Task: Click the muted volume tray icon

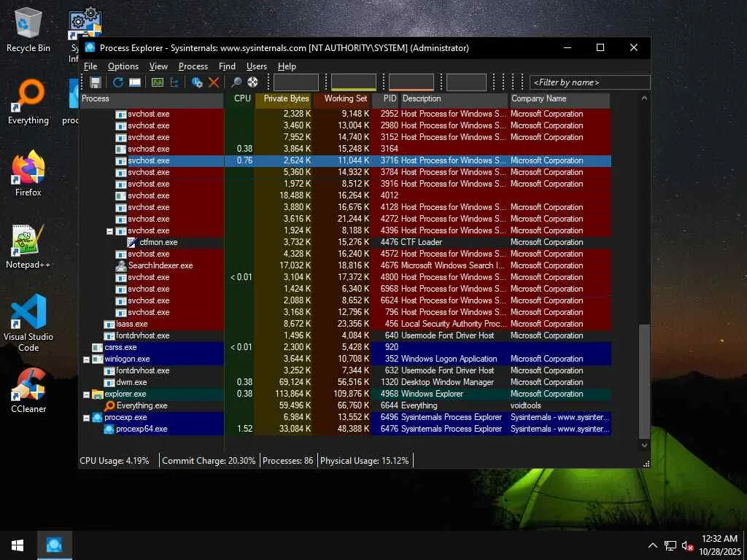Action: (x=687, y=545)
